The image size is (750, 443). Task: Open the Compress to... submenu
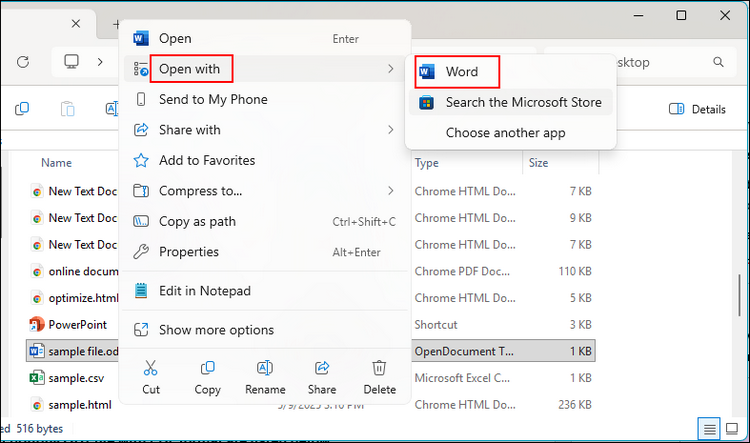[265, 191]
